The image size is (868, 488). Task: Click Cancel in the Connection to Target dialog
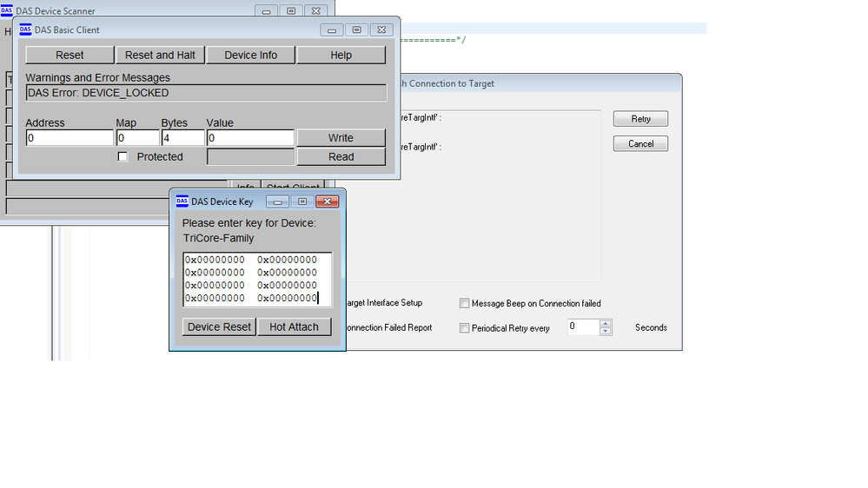coord(640,144)
